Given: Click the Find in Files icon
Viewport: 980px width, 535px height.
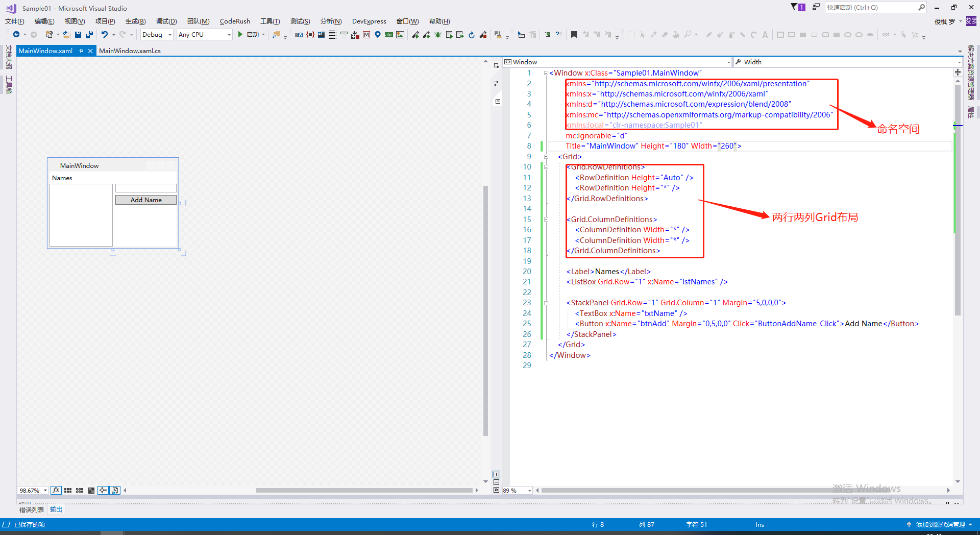Looking at the screenshot, I should coord(276,35).
